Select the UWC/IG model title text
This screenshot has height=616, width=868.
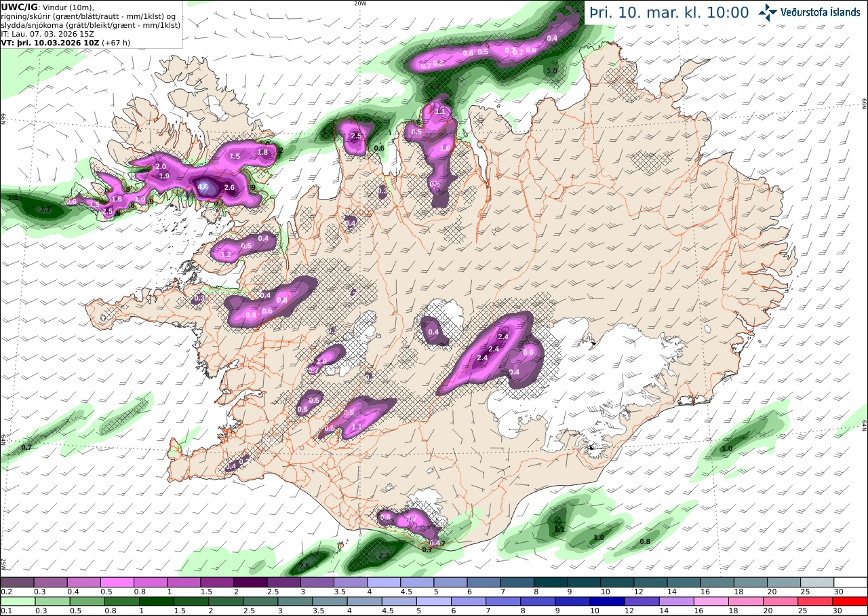click(19, 7)
